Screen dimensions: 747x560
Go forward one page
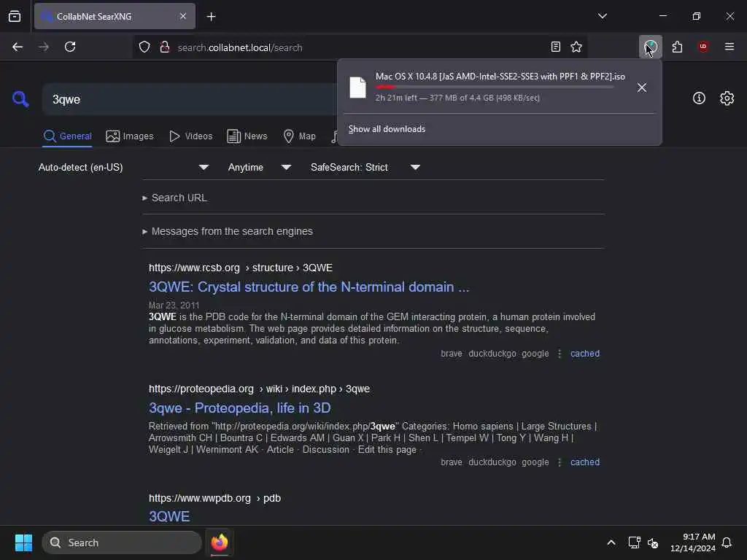pos(43,47)
